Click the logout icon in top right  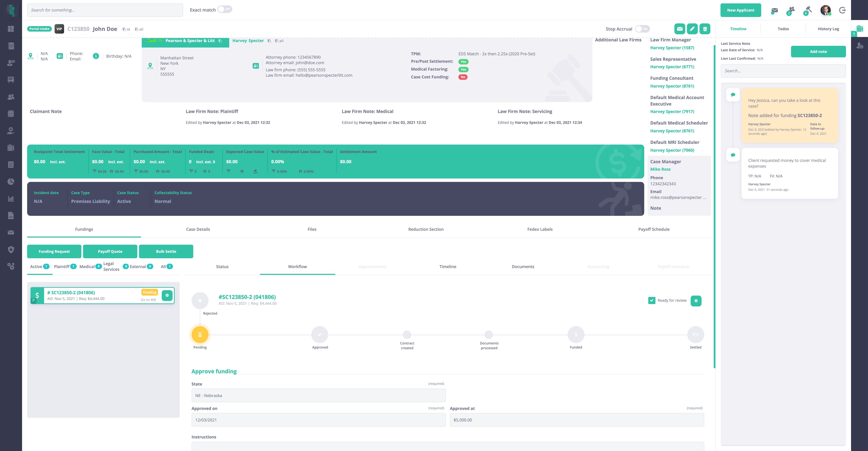point(843,10)
